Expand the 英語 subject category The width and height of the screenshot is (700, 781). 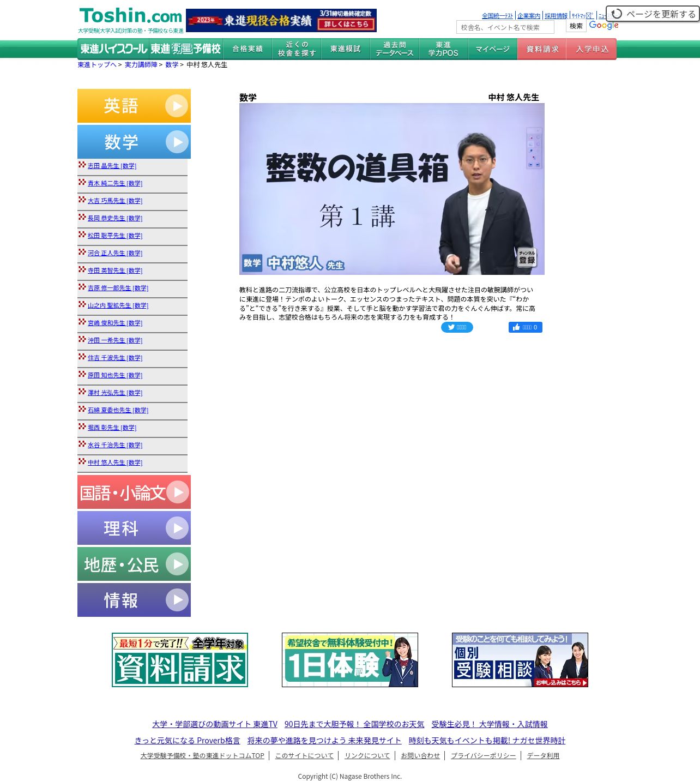point(134,106)
